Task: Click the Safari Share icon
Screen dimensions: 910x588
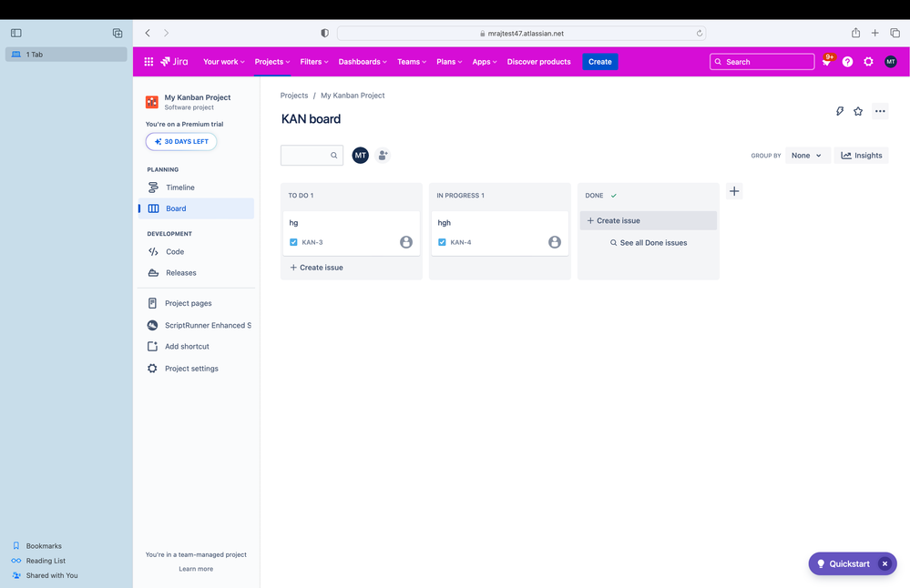Action: [855, 33]
